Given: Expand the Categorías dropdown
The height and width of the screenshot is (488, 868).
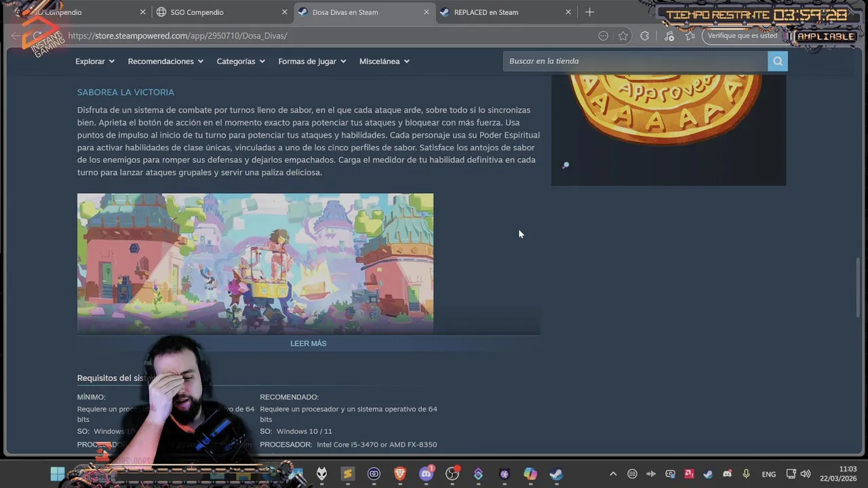Looking at the screenshot, I should 241,61.
